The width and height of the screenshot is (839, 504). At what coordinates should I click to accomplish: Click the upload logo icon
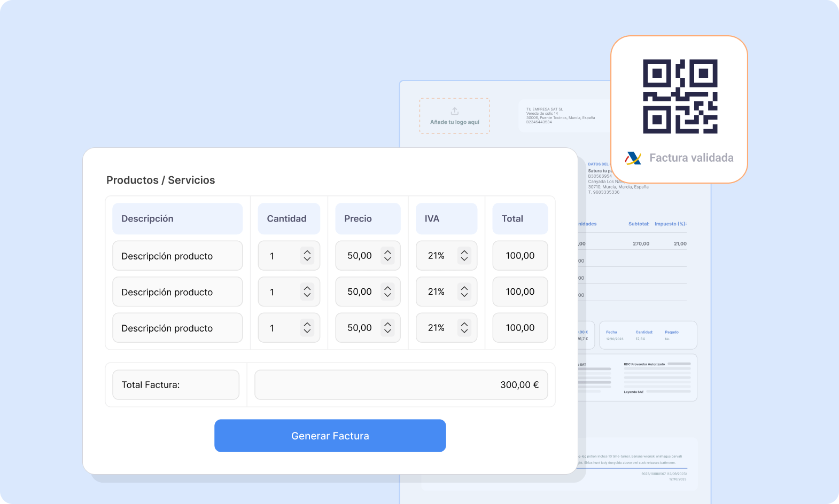(455, 111)
